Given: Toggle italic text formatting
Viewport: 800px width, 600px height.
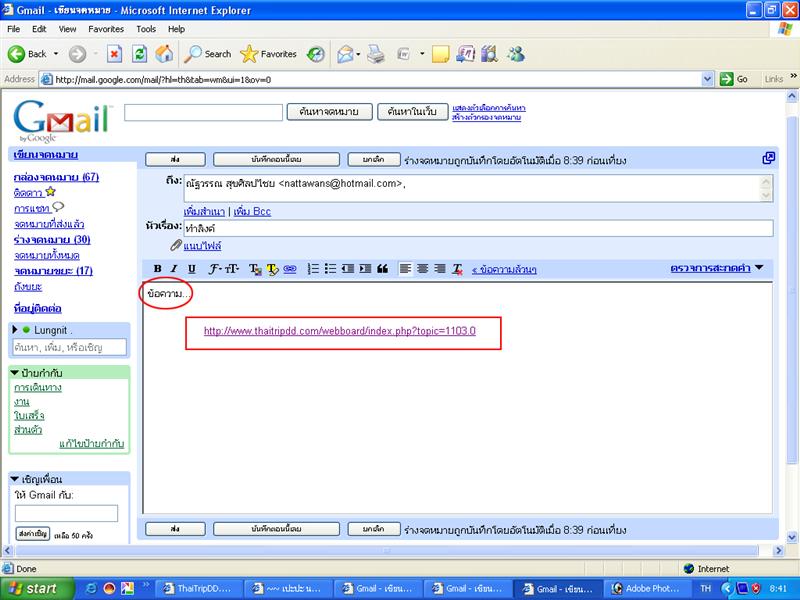Looking at the screenshot, I should tap(174, 269).
